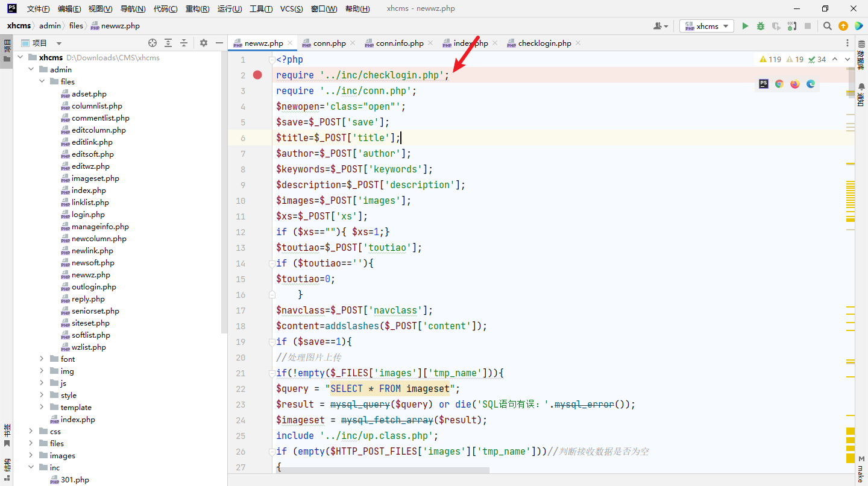Stop the running process using the square icon
This screenshot has height=486, width=868.
tap(808, 26)
